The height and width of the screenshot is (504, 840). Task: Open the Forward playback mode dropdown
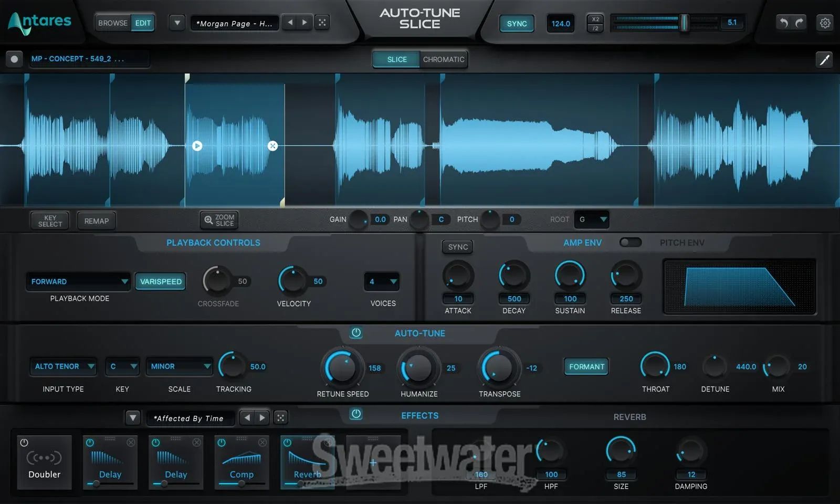click(x=78, y=281)
